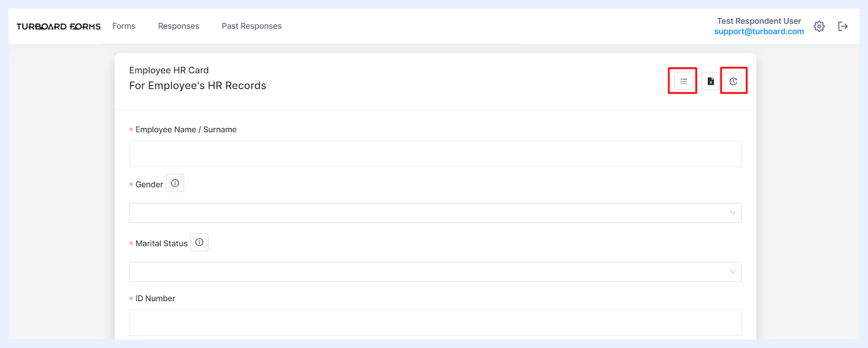
Task: Click the logout arrow icon
Action: (x=843, y=26)
